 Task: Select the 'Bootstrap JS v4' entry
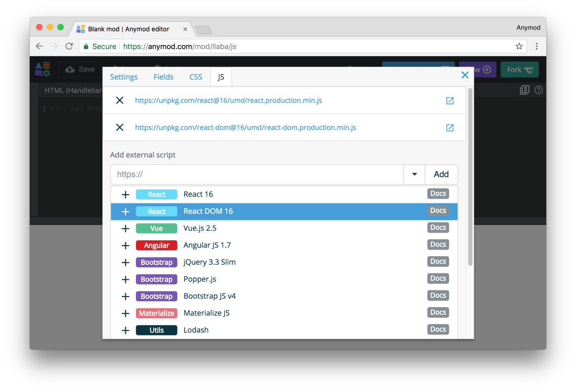(284, 297)
